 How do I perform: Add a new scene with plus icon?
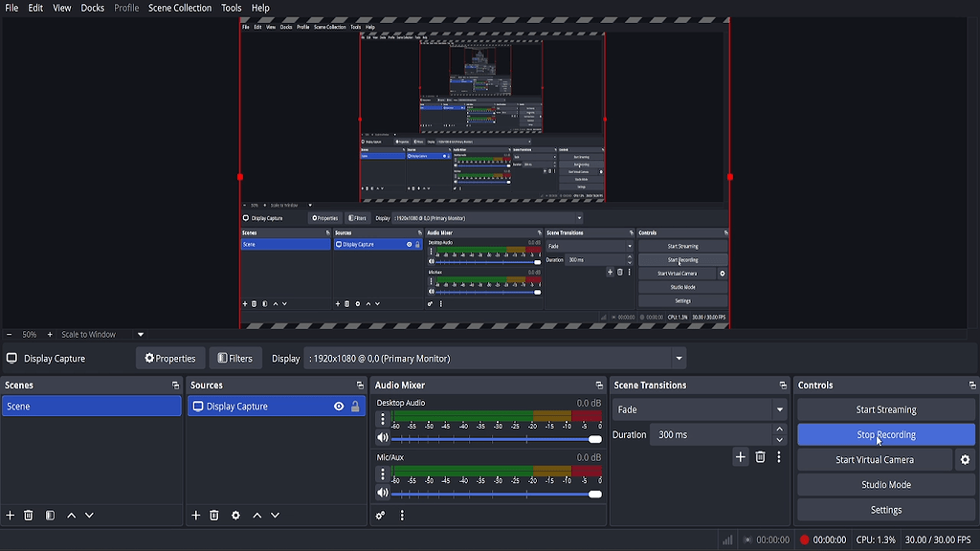[x=11, y=516]
